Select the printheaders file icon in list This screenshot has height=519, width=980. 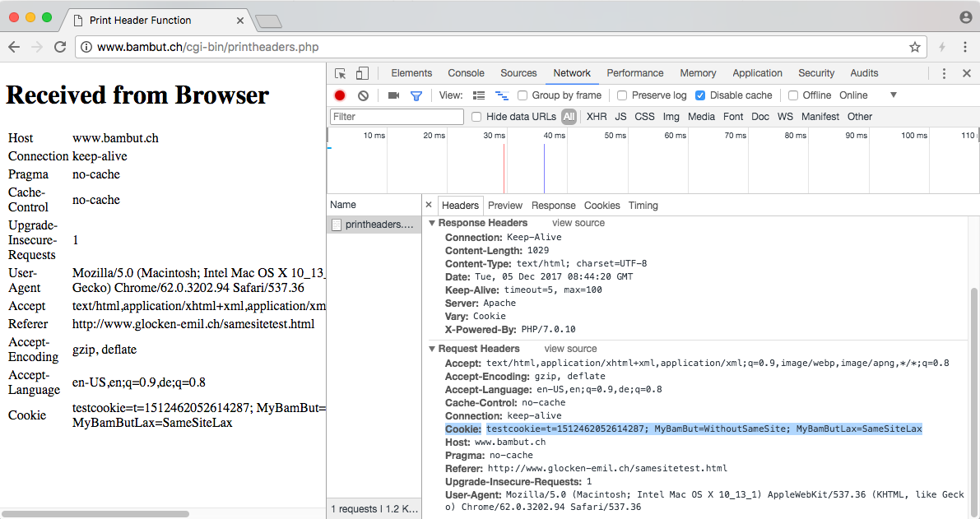point(337,225)
